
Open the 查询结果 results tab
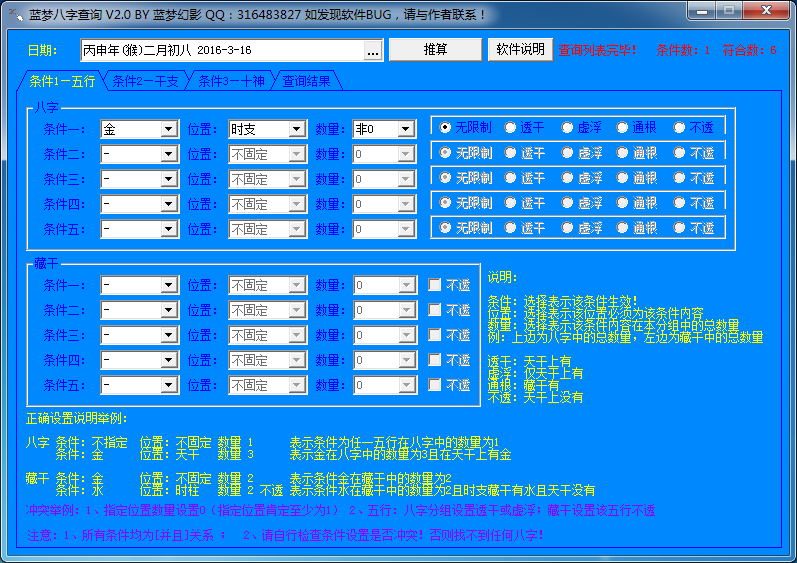(x=306, y=81)
